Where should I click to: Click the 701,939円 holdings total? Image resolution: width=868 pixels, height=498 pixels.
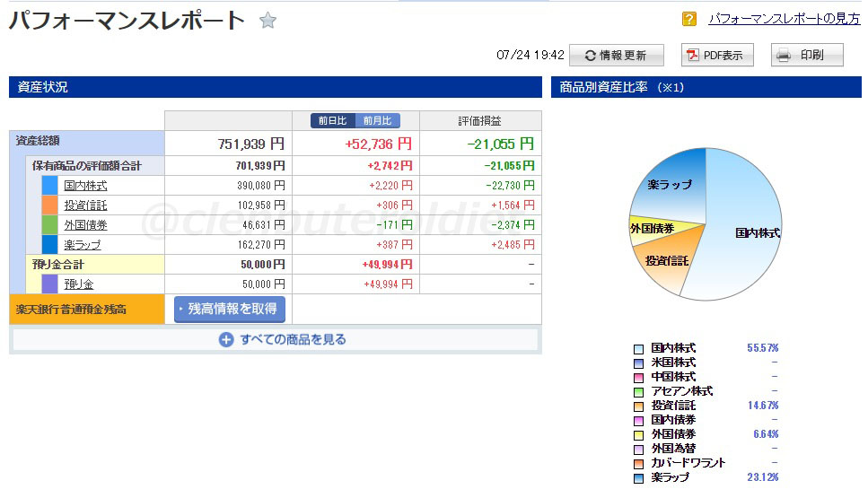coord(260,165)
